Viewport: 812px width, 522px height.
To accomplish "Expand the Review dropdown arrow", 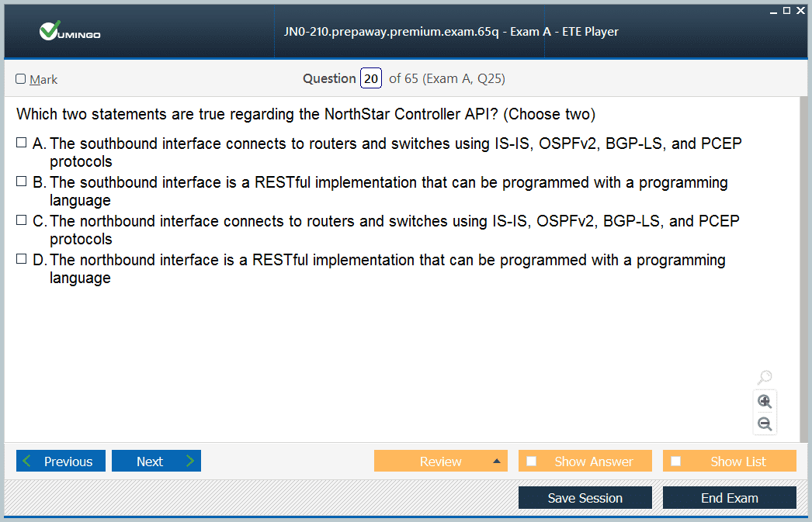I will coord(497,461).
